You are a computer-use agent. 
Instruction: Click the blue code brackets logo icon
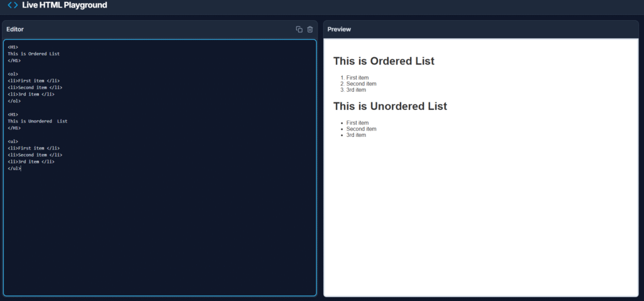pyautogui.click(x=13, y=5)
